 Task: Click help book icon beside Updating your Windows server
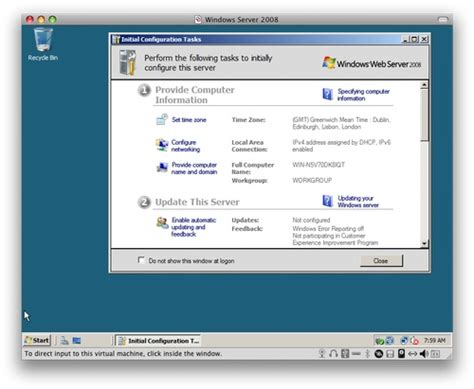coord(327,201)
